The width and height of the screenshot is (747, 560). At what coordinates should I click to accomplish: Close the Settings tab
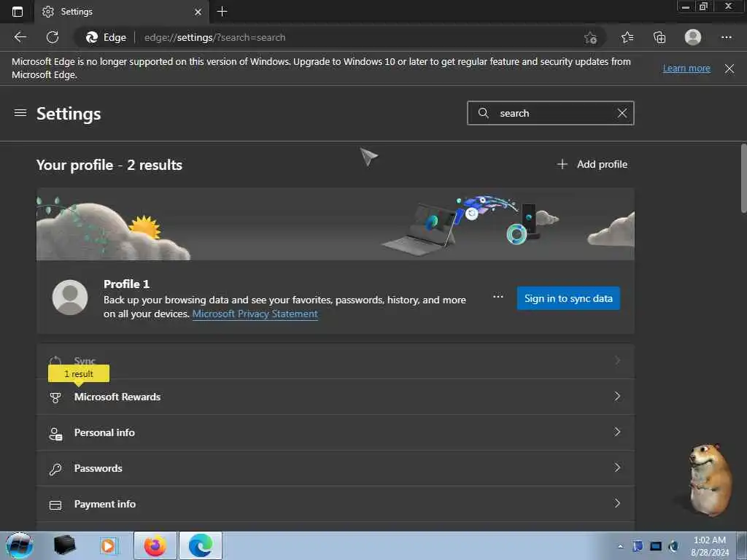click(198, 12)
